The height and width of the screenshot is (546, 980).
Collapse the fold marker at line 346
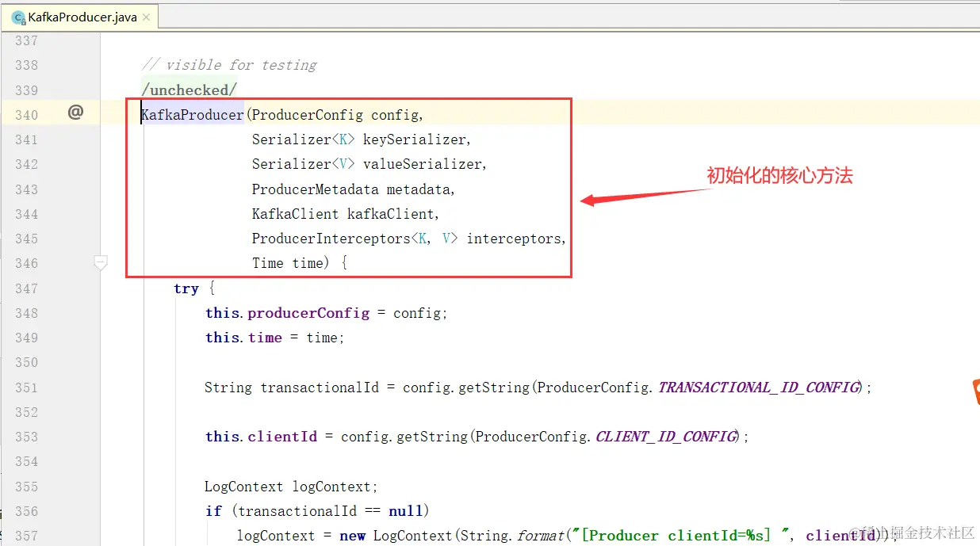click(101, 262)
